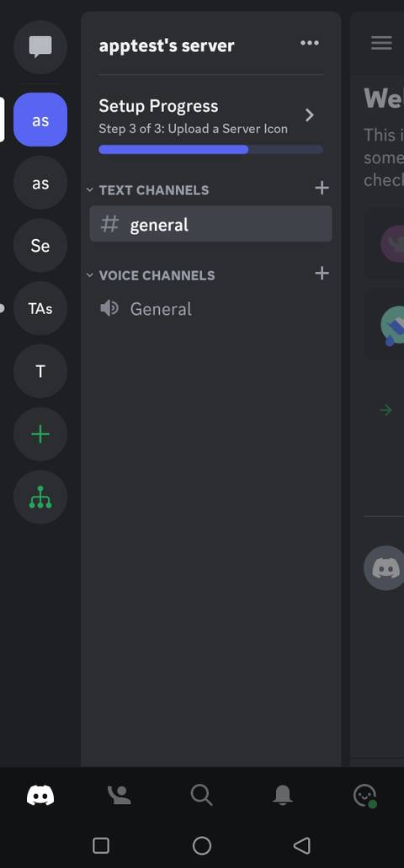Tap the Android back navigation triangle

click(301, 845)
